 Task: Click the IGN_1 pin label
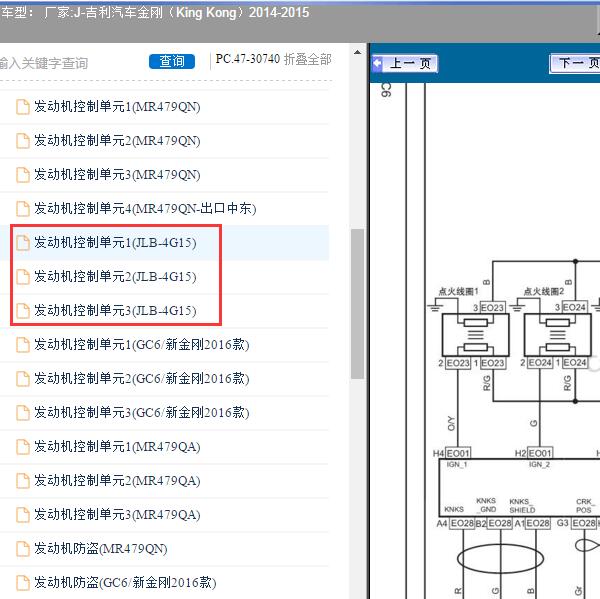pos(457,465)
